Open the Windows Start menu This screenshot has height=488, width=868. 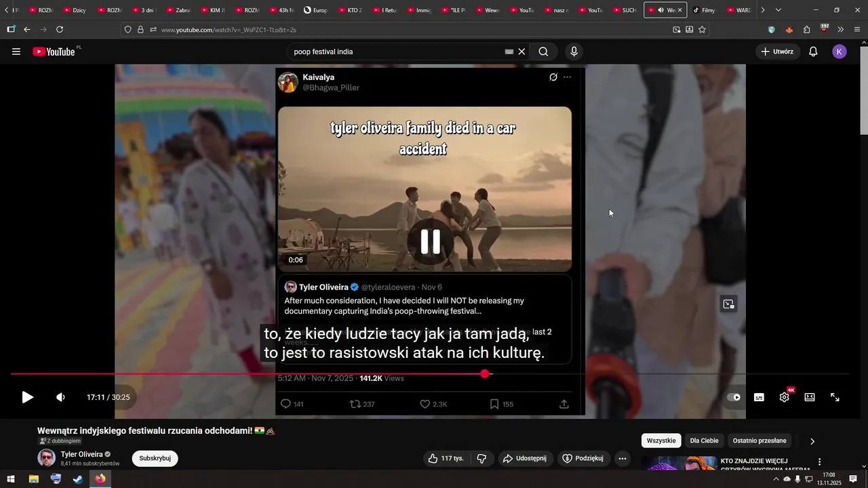point(11,479)
